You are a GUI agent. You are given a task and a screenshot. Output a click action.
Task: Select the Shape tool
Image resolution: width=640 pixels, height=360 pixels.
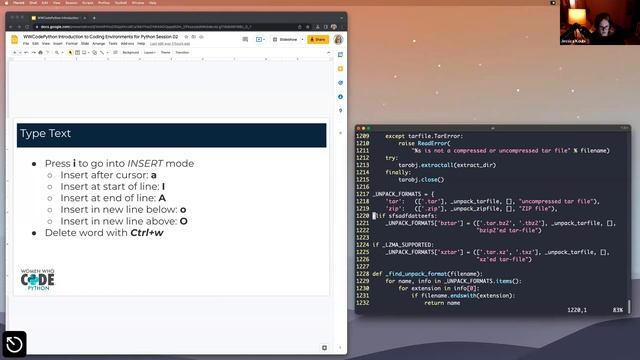point(94,53)
